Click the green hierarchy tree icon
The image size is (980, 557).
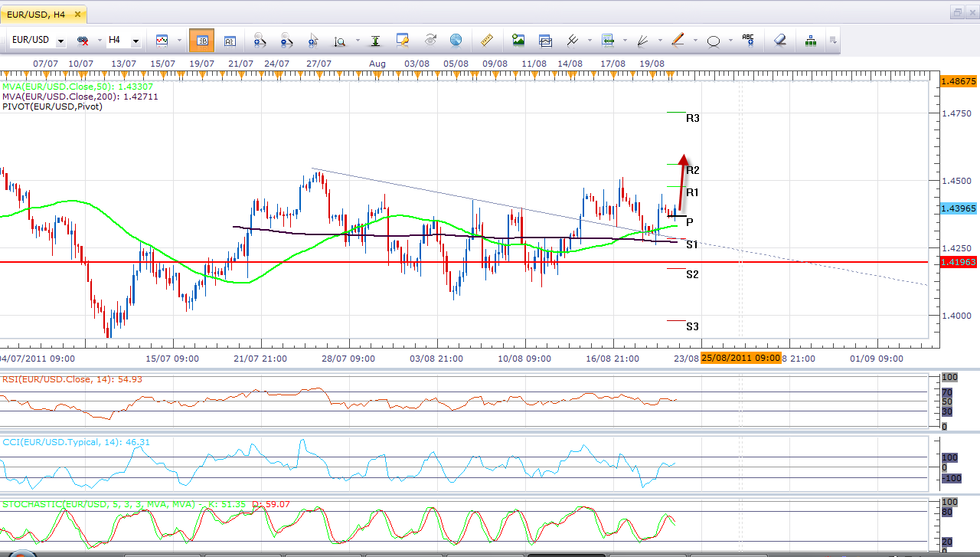point(810,41)
